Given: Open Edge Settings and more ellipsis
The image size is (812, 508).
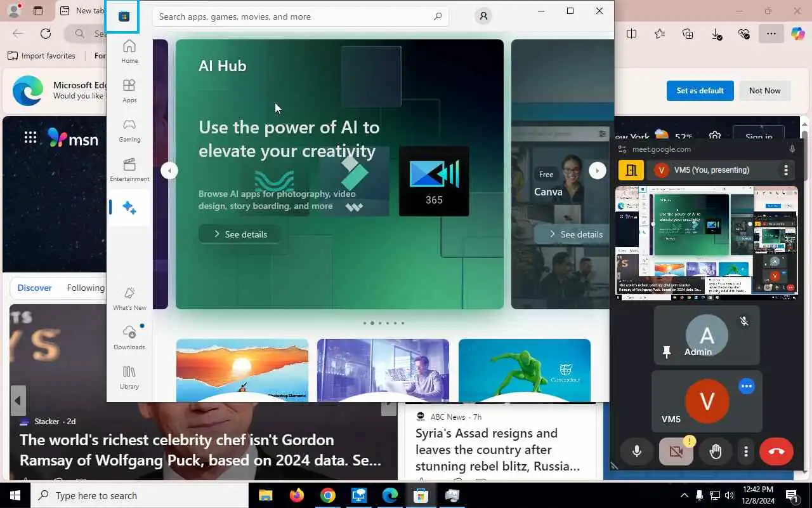Looking at the screenshot, I should click(x=771, y=34).
